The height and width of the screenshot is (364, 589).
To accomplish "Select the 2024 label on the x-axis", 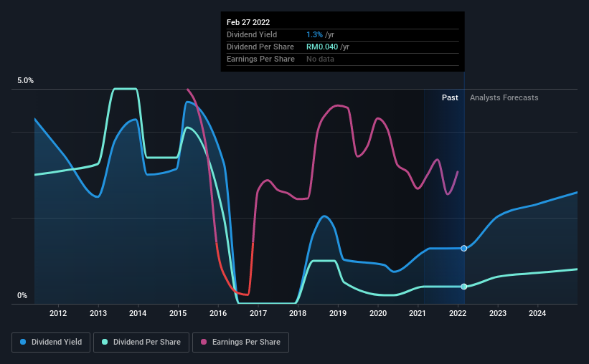I will coord(537,313).
